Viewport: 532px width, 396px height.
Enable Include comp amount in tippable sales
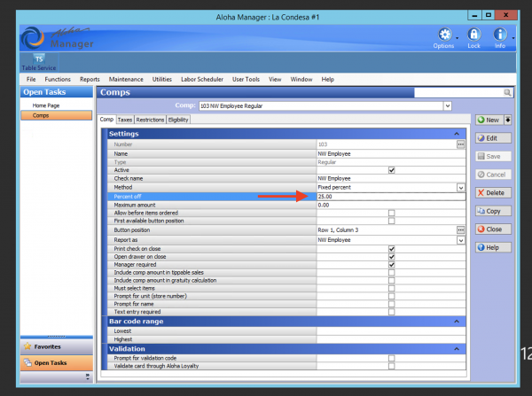click(x=392, y=273)
